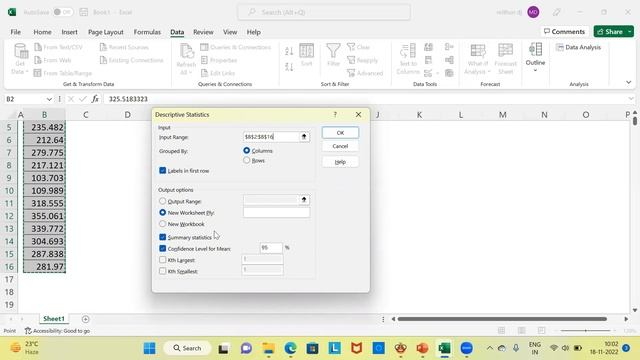
Task: Toggle Confidence Level for Mean checkbox
Action: pyautogui.click(x=162, y=248)
